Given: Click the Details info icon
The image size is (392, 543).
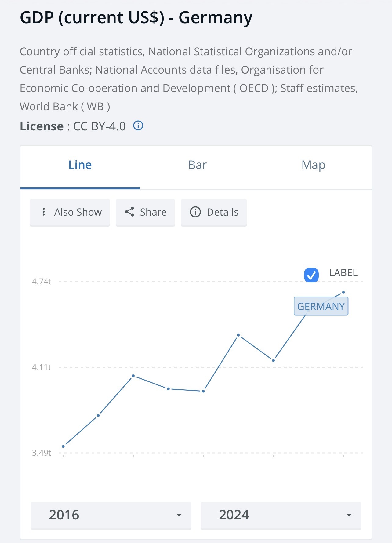Looking at the screenshot, I should coord(195,212).
